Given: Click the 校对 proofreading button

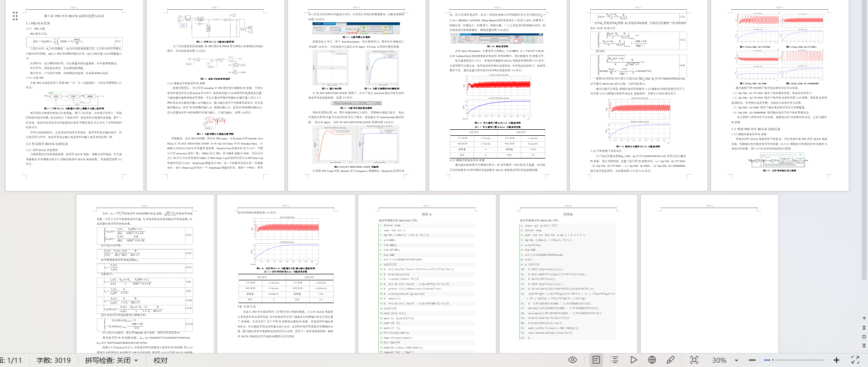Looking at the screenshot, I should pyautogui.click(x=160, y=360).
